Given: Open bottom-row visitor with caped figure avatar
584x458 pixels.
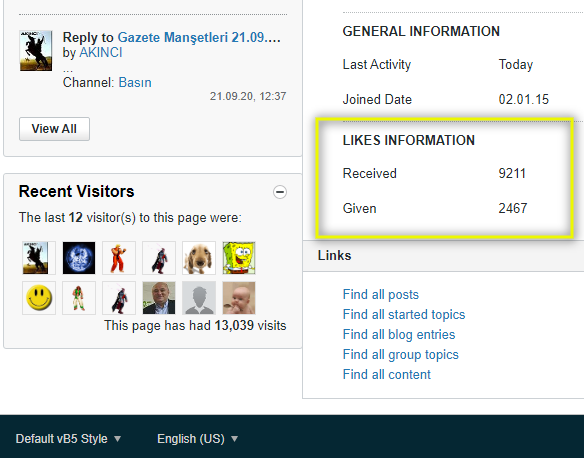Looking at the screenshot, I should (x=119, y=298).
